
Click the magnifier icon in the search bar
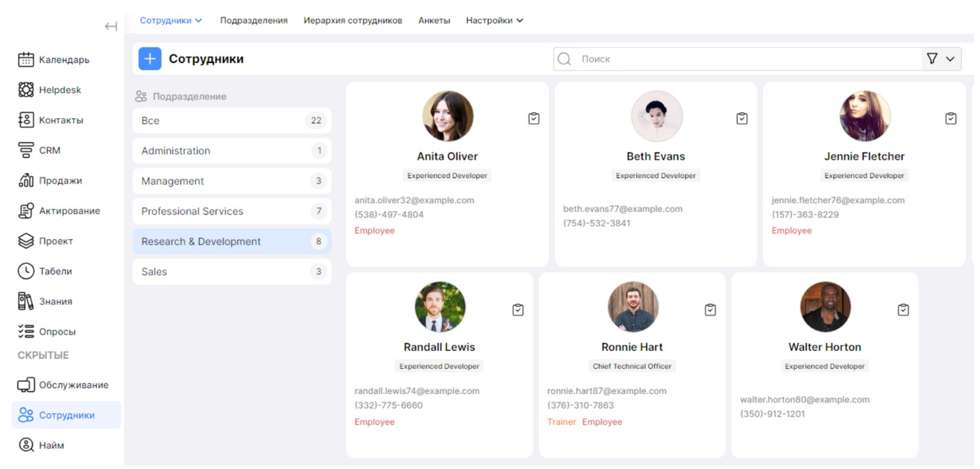point(565,59)
